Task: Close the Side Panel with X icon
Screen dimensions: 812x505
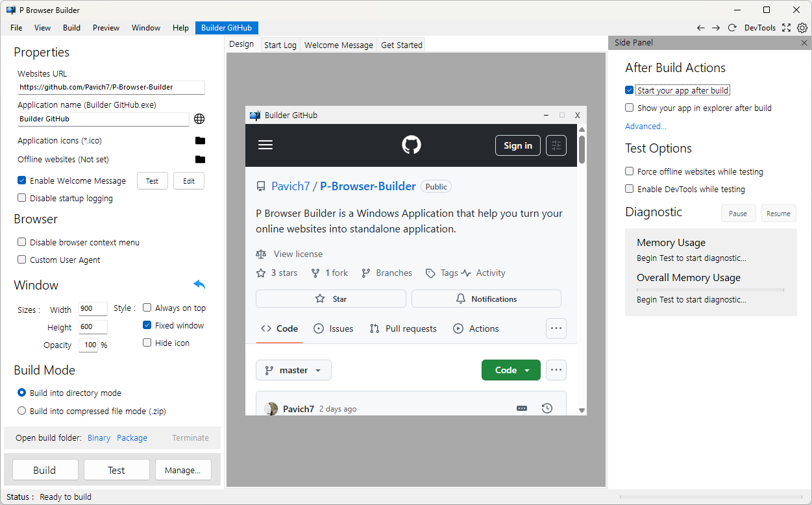Action: (804, 43)
